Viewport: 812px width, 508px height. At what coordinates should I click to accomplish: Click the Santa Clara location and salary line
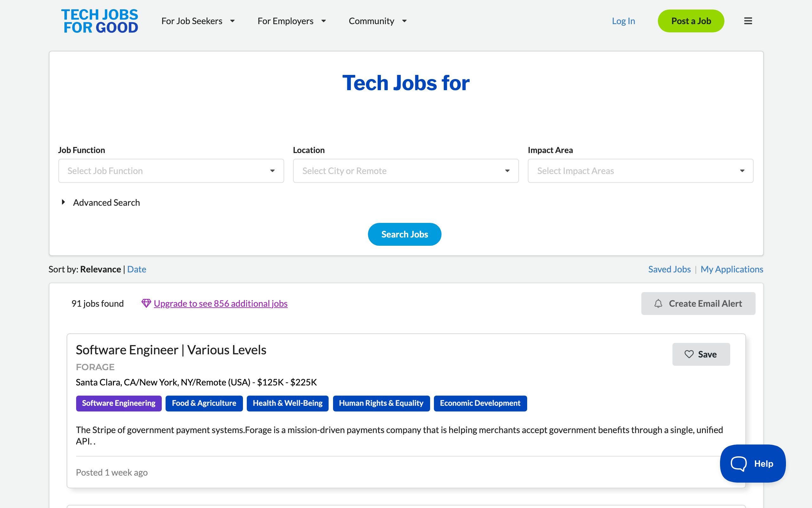196,382
